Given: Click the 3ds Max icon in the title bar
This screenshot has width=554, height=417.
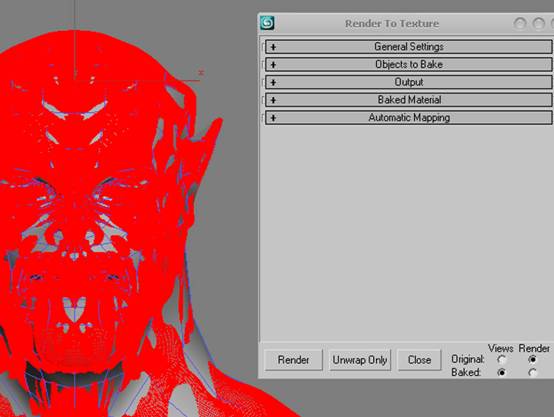Looking at the screenshot, I should (x=267, y=23).
